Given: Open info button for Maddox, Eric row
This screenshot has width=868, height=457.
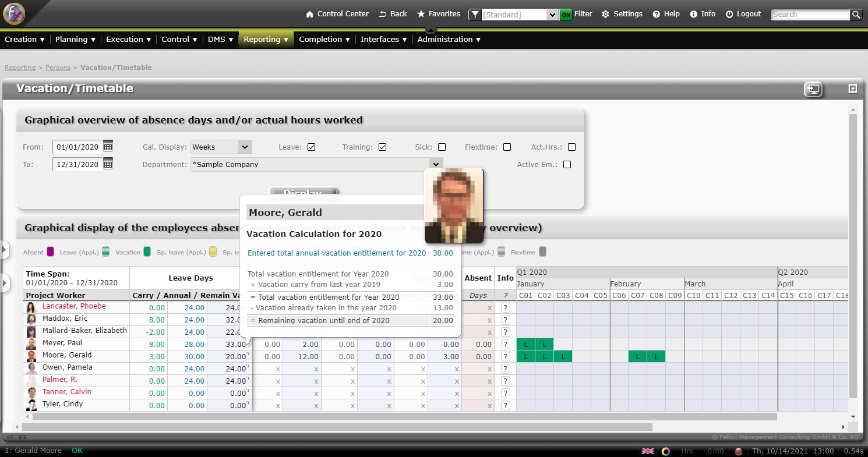Looking at the screenshot, I should [x=505, y=320].
